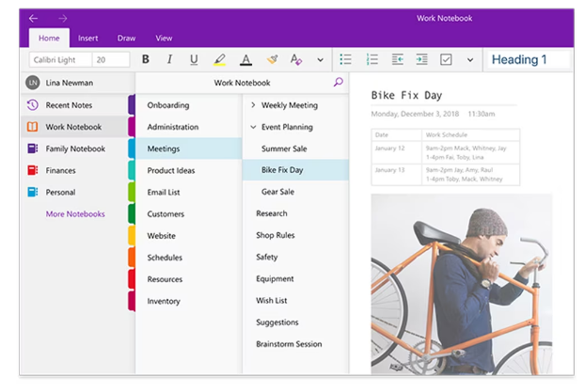Open the Brainstorm Session page

[296, 344]
